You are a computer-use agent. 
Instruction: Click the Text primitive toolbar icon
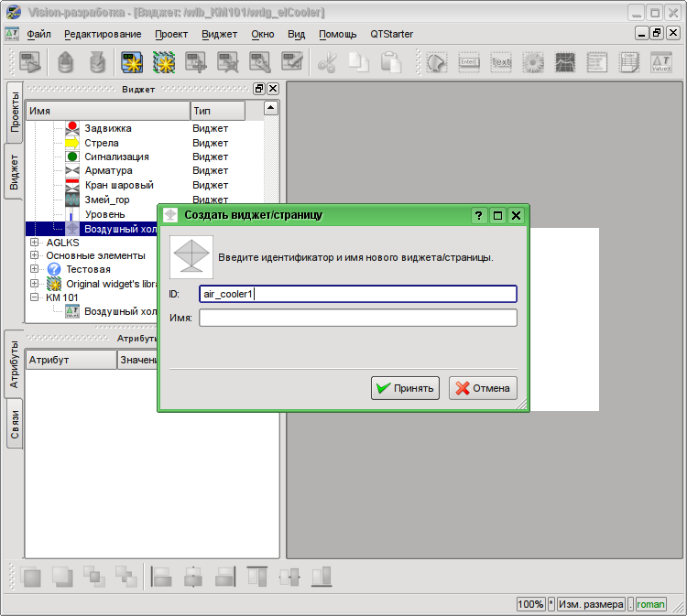(x=501, y=63)
